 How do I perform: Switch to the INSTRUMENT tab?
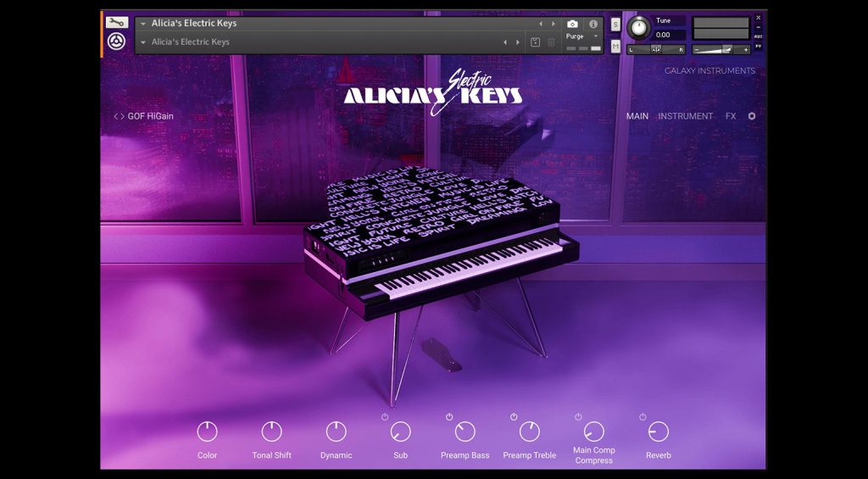tap(685, 116)
